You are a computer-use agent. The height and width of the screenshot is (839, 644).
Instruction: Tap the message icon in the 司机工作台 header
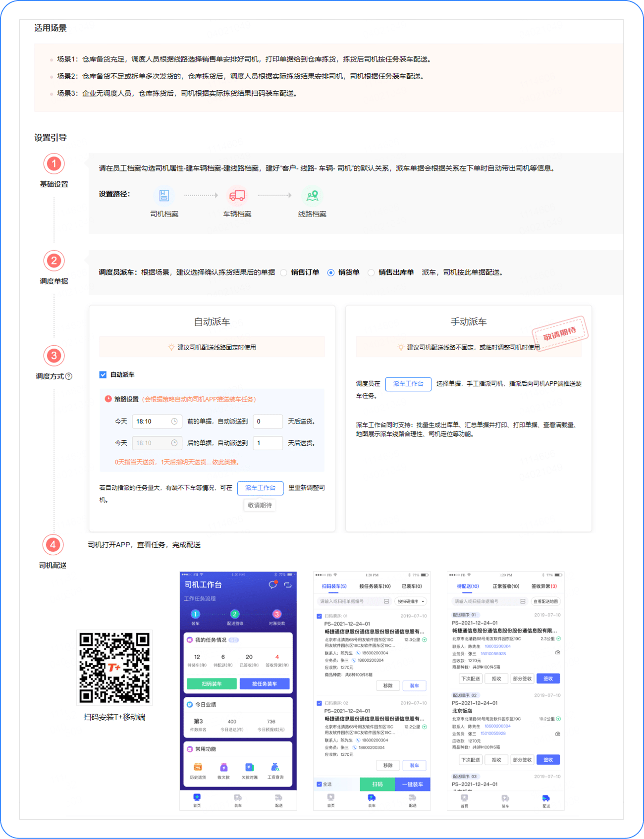(272, 585)
